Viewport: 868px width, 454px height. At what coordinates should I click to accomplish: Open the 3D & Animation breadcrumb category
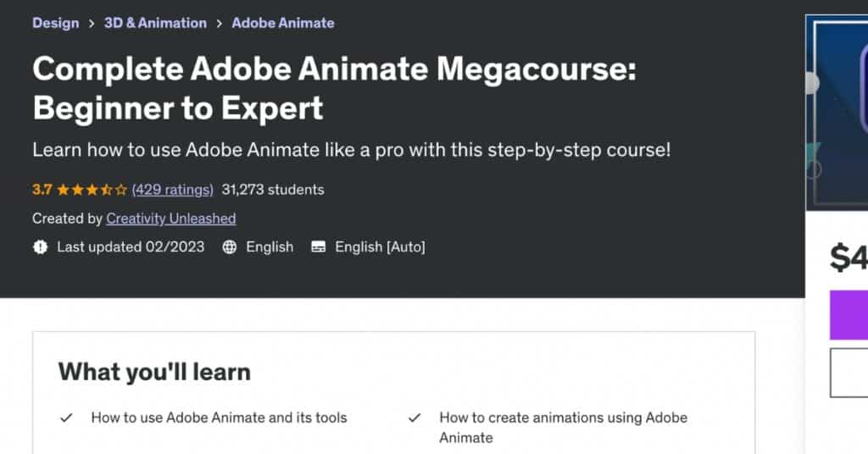[155, 23]
